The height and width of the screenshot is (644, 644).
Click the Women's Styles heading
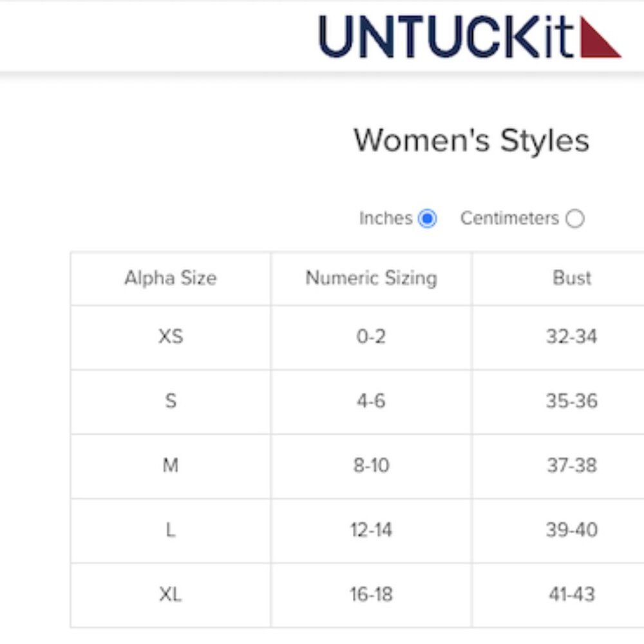pos(471,140)
